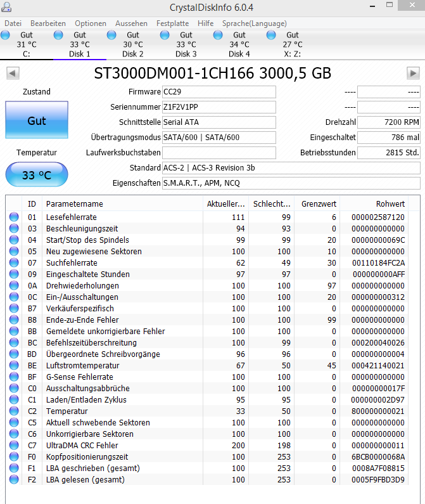
Task: Click status icon of Befehlszeitüberschreitung
Action: coord(14,342)
